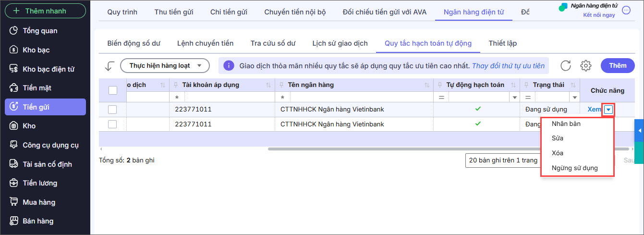Screen dimensions: 644x235
Task: Toggle the select-all header checkbox
Action: coord(113,90)
